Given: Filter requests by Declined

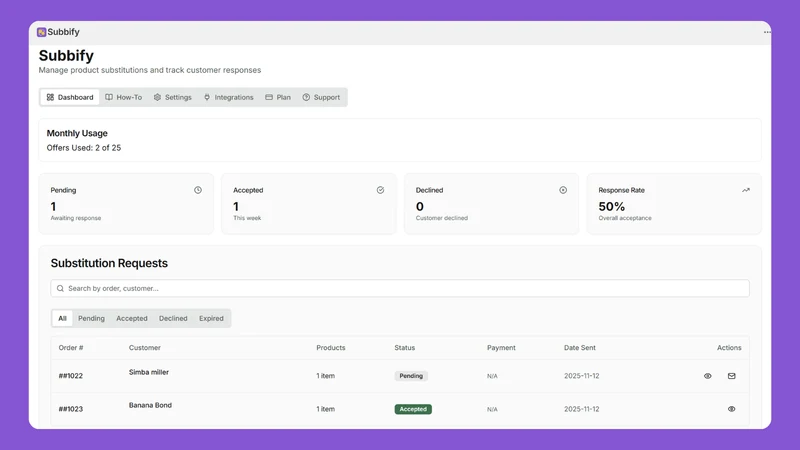Looking at the screenshot, I should coord(173,318).
